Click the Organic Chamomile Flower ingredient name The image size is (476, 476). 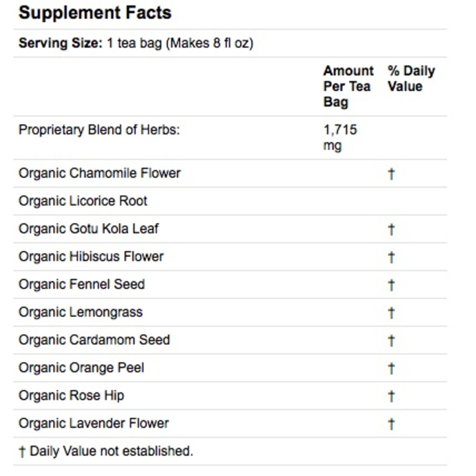pyautogui.click(x=100, y=173)
